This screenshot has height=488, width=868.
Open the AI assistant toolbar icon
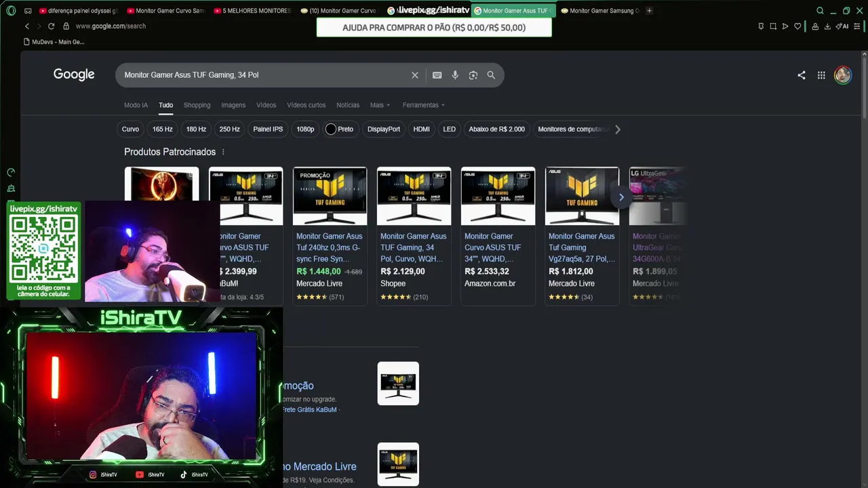[x=842, y=26]
